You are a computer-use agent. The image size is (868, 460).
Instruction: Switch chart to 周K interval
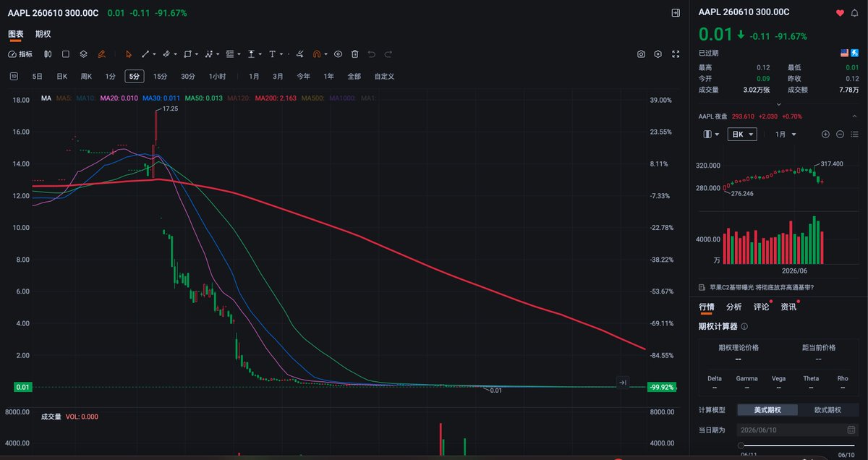[86, 76]
